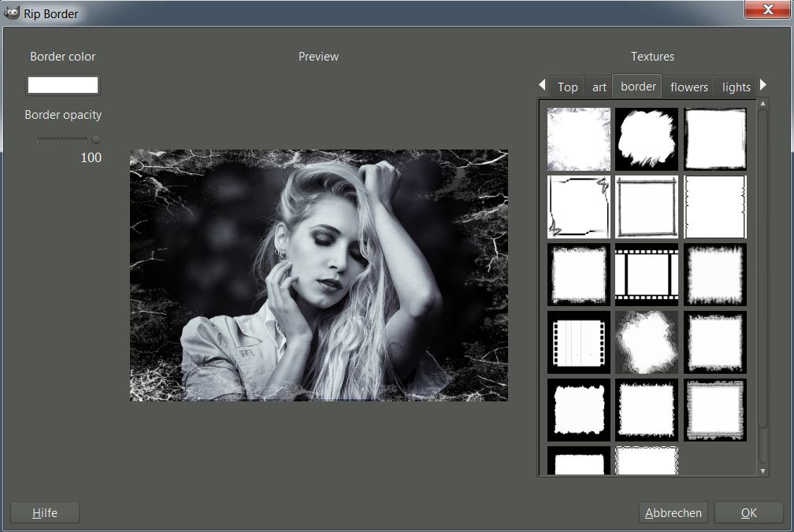This screenshot has width=794, height=532.
Task: Choose the fuzzy torn-edge border texture
Action: pyautogui.click(x=715, y=275)
